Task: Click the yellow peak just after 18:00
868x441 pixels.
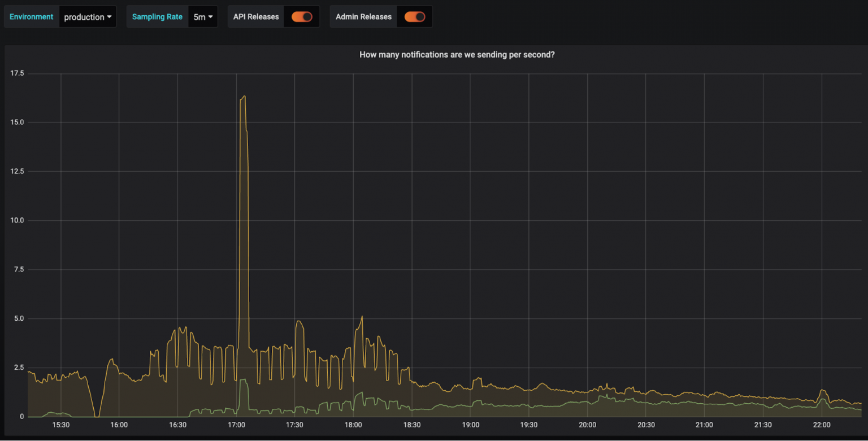Action: 362,317
